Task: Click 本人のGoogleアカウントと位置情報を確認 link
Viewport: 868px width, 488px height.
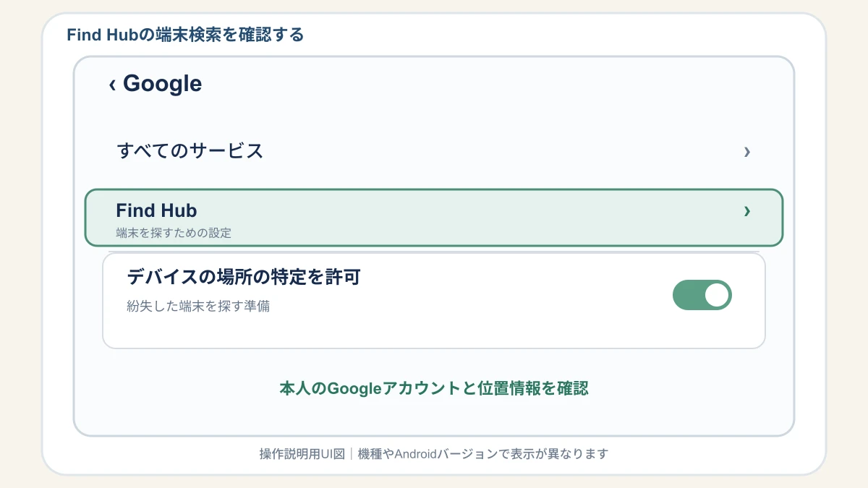Action: (x=434, y=388)
